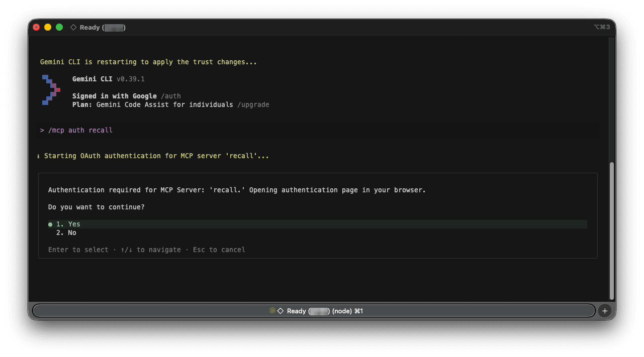This screenshot has width=644, height=357.
Task: Click the /upgrade command text
Action: (253, 104)
